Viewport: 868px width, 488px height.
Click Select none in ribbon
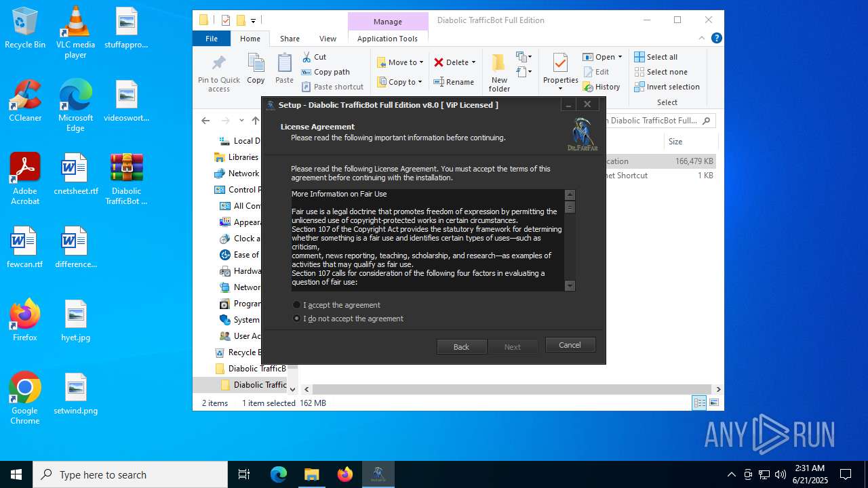coord(660,72)
